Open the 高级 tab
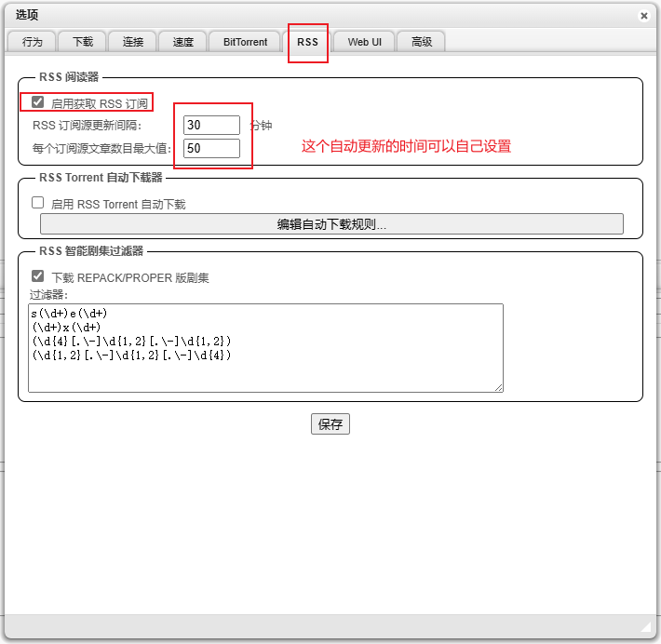The height and width of the screenshot is (644, 661). pyautogui.click(x=421, y=42)
